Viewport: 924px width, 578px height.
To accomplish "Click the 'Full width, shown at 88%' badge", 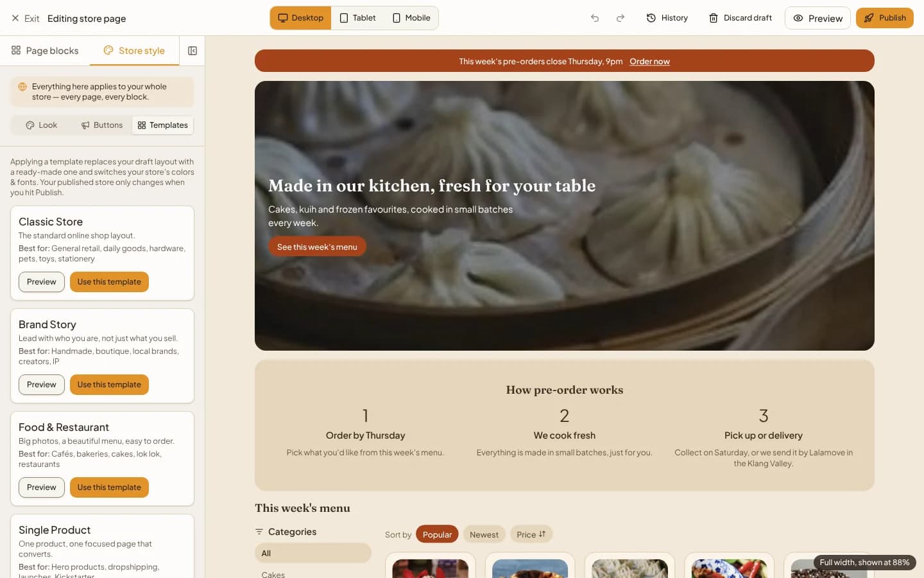I will pyautogui.click(x=864, y=563).
